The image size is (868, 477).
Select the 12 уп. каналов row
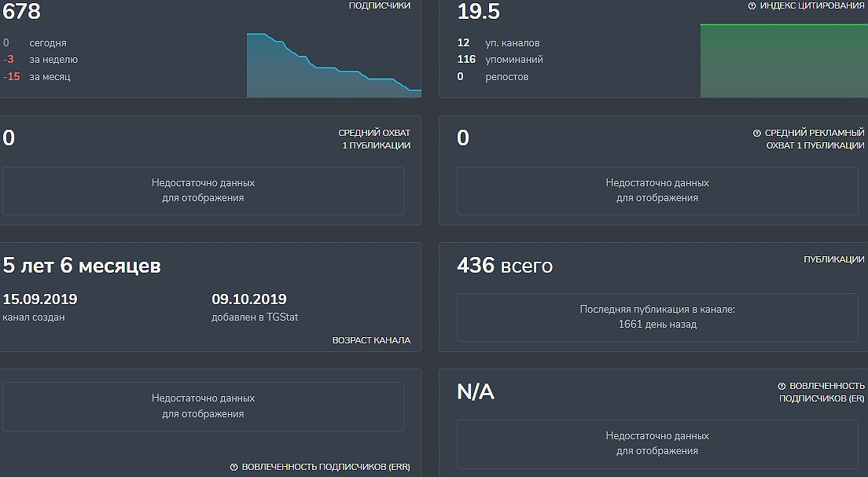[x=498, y=43]
